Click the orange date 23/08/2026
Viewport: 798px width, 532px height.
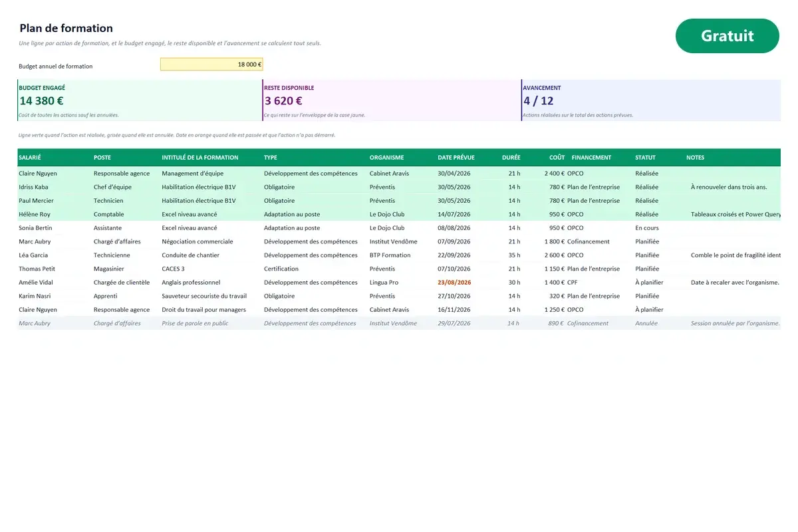pos(454,283)
